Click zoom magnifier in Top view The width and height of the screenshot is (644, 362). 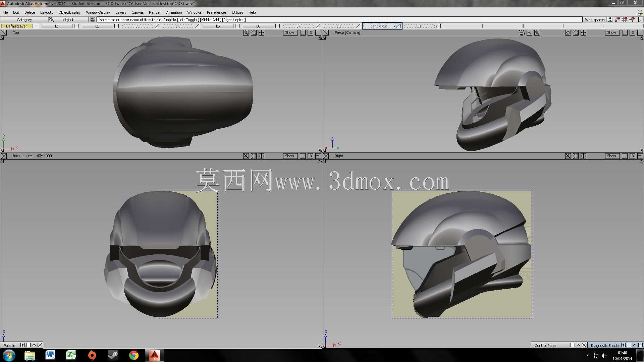pos(246,33)
